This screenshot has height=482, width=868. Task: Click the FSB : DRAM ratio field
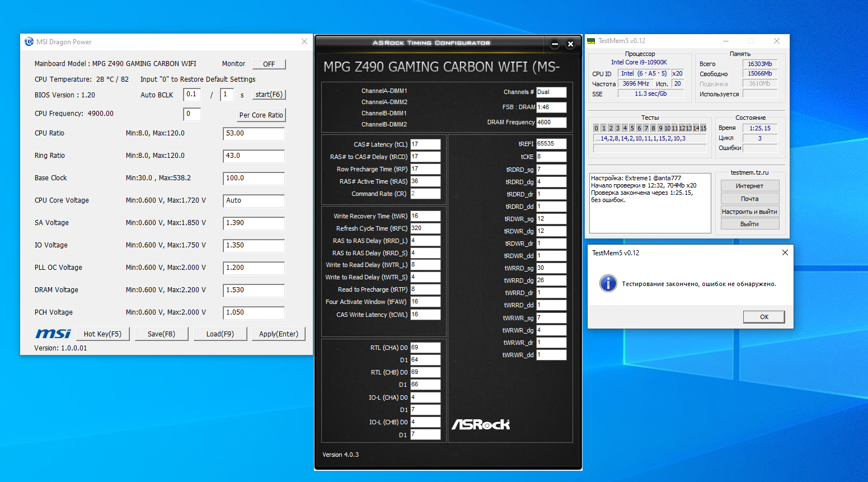pyautogui.click(x=551, y=107)
